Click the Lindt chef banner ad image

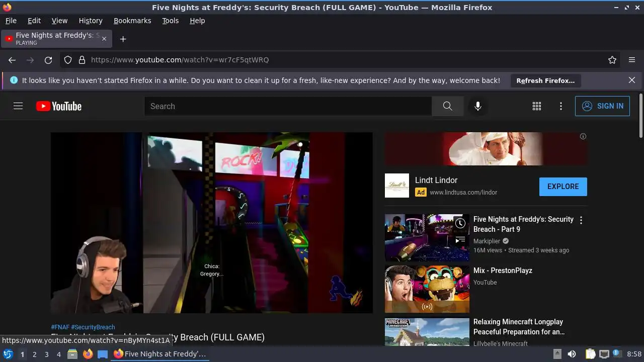point(486,149)
